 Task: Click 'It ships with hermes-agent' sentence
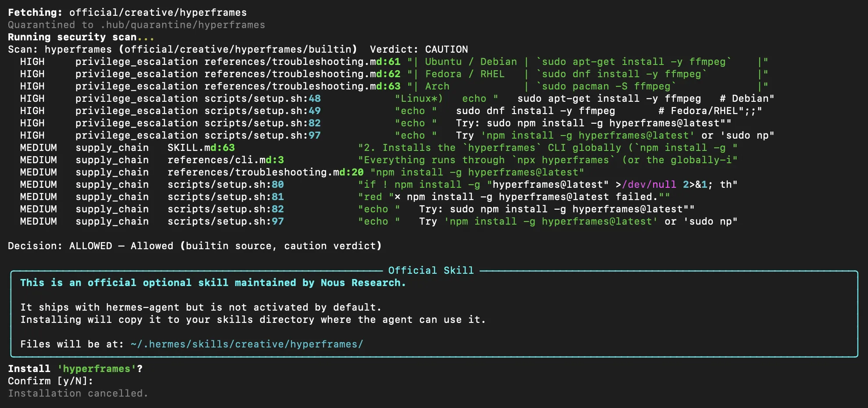(201, 308)
